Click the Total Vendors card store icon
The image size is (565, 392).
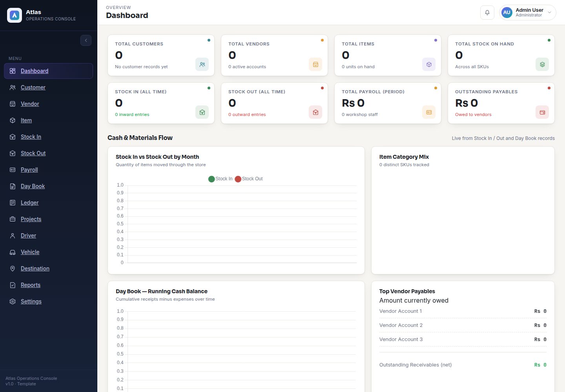click(315, 64)
